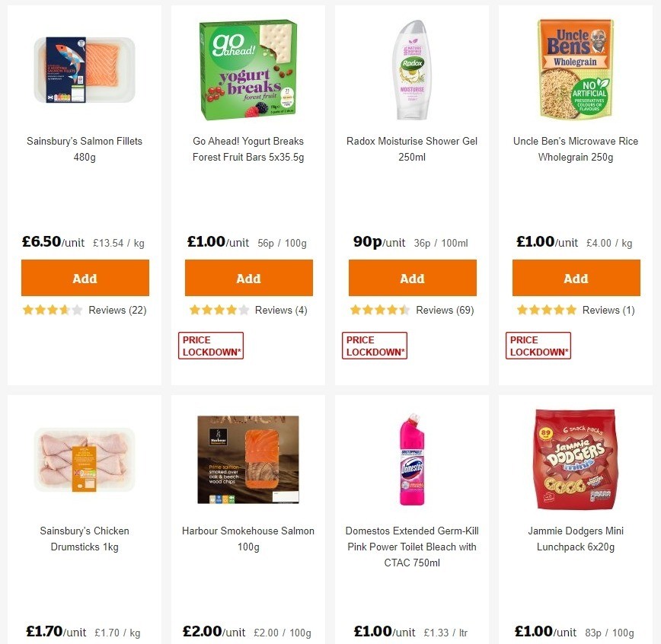Image resolution: width=661 pixels, height=644 pixels.
Task: Add Uncle Ben's Microwave Rice to basket
Action: pyautogui.click(x=576, y=278)
